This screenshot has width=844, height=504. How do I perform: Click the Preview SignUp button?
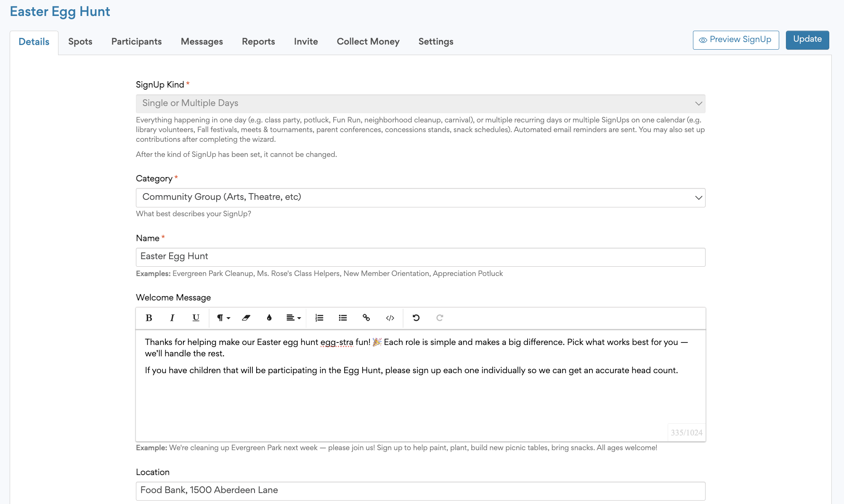(735, 40)
